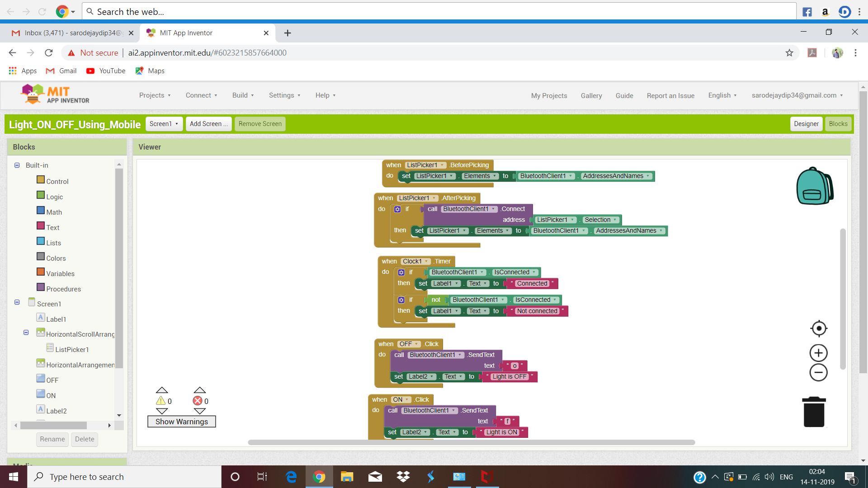
Task: Select the Colors block category
Action: point(56,258)
